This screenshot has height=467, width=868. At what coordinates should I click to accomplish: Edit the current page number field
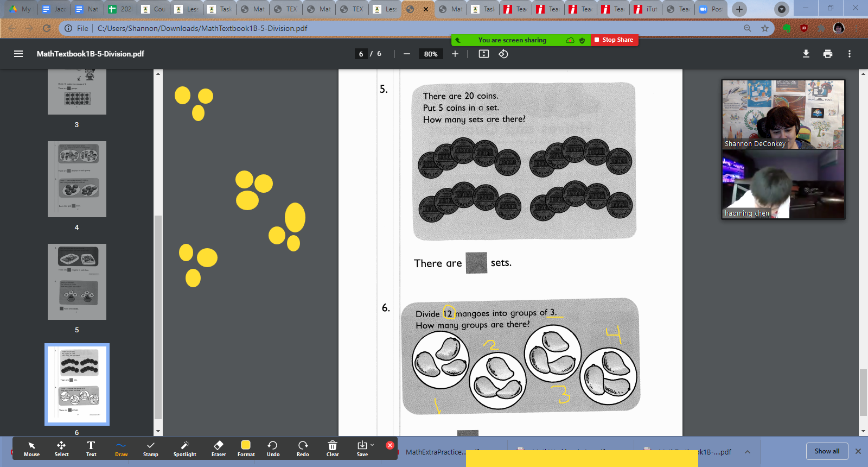(361, 54)
